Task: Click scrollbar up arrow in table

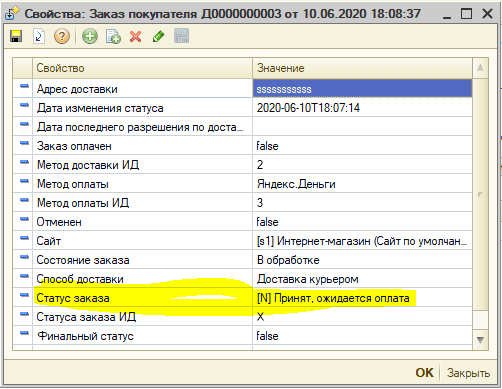Action: [x=480, y=68]
